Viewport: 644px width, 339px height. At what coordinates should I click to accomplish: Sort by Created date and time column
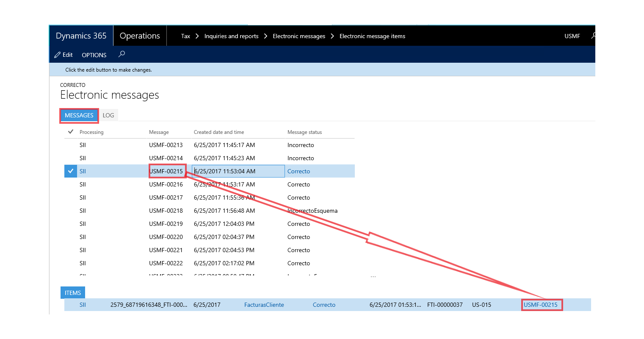[219, 132]
